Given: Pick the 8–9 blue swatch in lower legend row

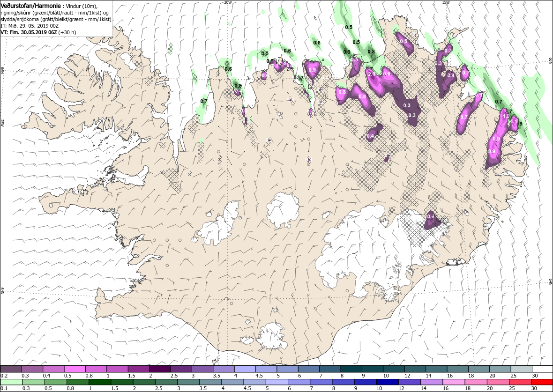Looking at the screenshot, I should click(343, 383).
